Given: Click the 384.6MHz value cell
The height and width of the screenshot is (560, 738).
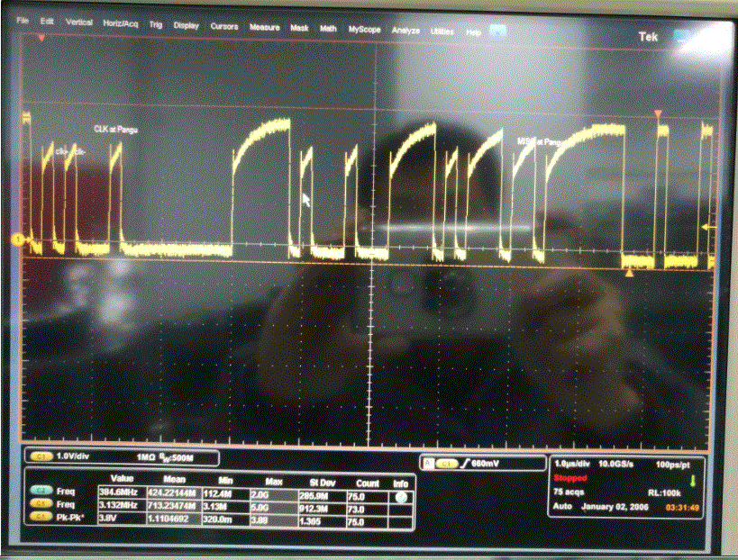Looking at the screenshot, I should pyautogui.click(x=122, y=492).
